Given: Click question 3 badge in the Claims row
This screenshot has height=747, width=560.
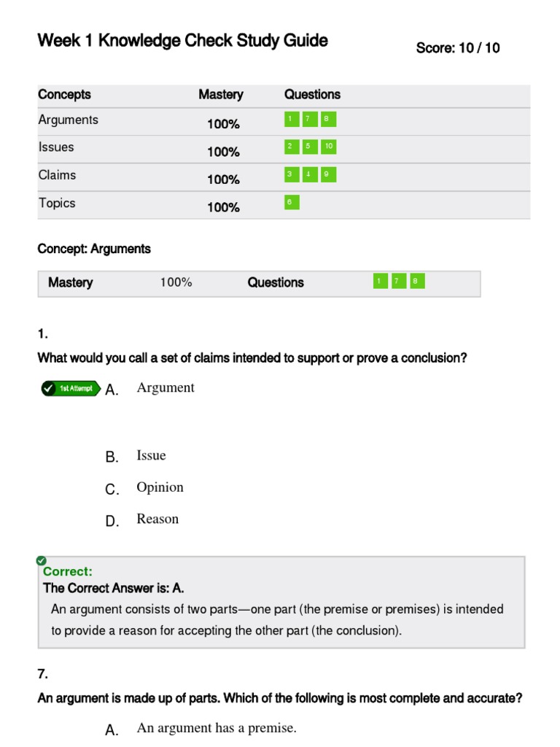Looking at the screenshot, I should tap(292, 174).
